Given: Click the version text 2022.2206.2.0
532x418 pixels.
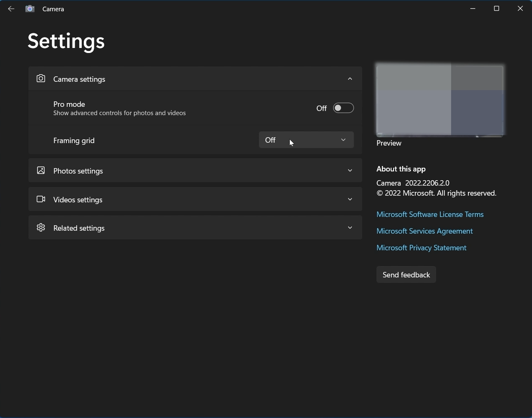Looking at the screenshot, I should (x=427, y=183).
